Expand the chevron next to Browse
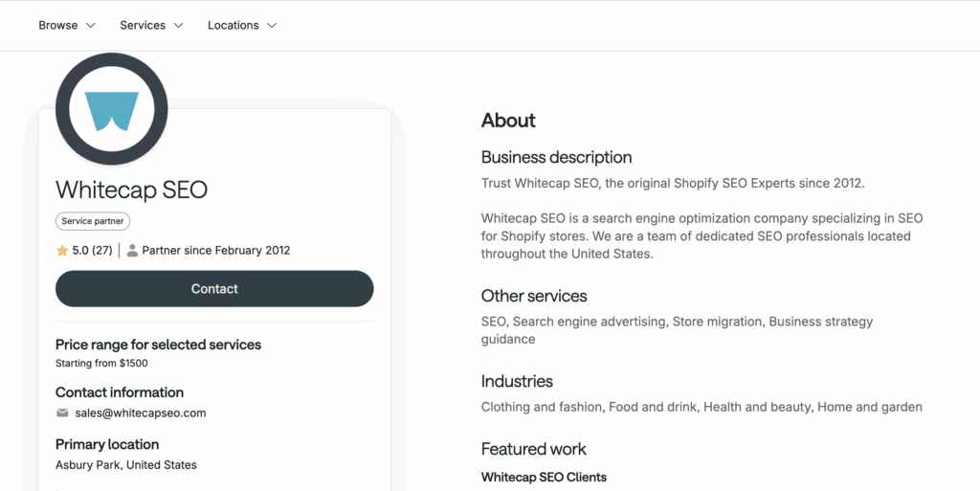980x491 pixels. point(91,26)
